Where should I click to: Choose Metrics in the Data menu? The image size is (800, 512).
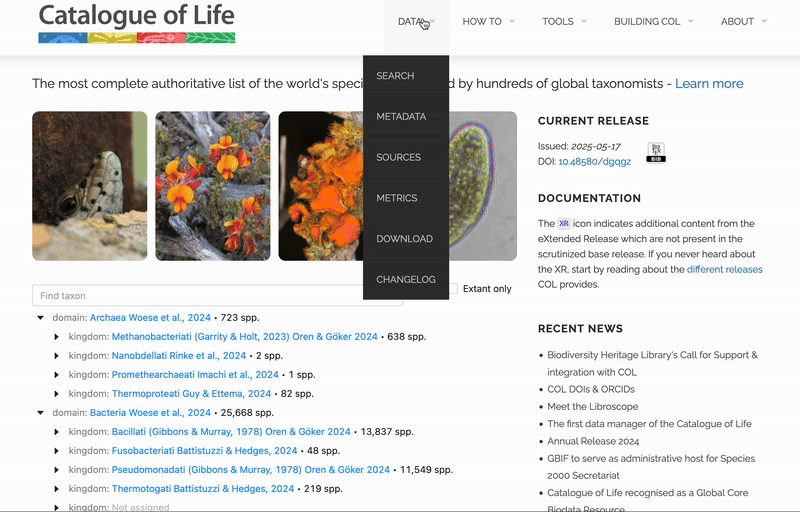396,198
